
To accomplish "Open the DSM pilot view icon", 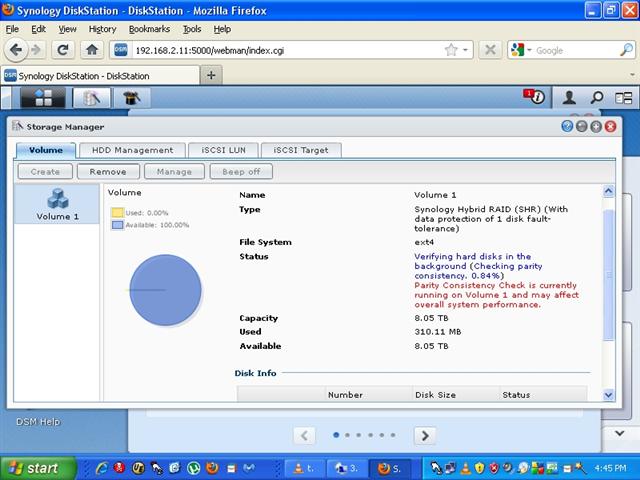I will click(x=624, y=98).
